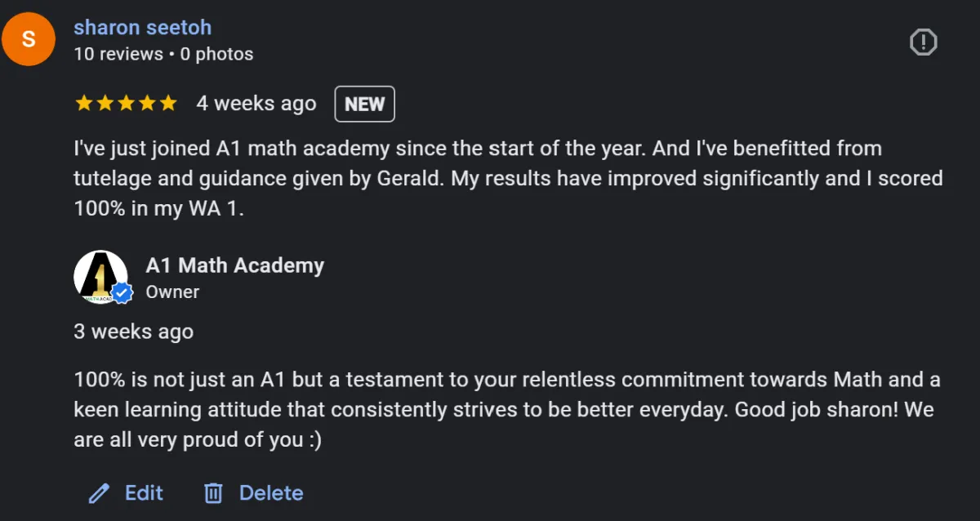Click the "4 weeks ago" review timestamp
The height and width of the screenshot is (521, 980).
[256, 104]
